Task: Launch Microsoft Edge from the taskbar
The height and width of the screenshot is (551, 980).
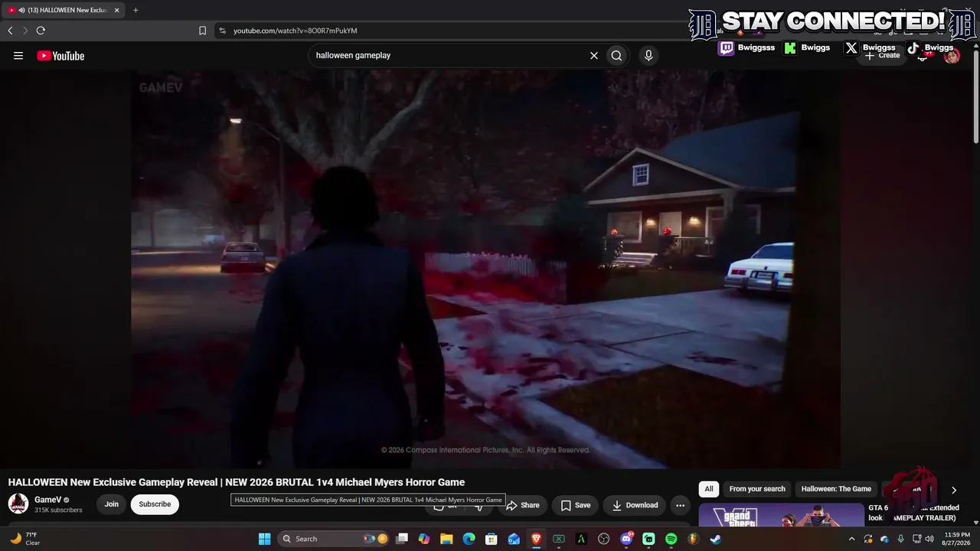Action: pos(469,539)
